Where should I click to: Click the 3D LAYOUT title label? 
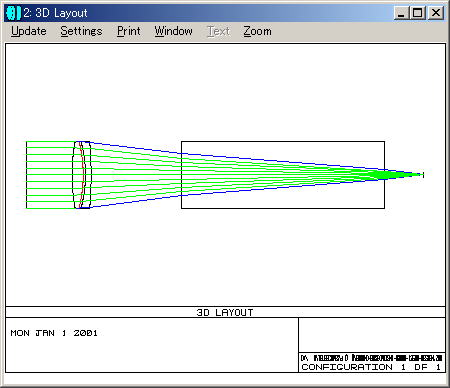(x=225, y=312)
